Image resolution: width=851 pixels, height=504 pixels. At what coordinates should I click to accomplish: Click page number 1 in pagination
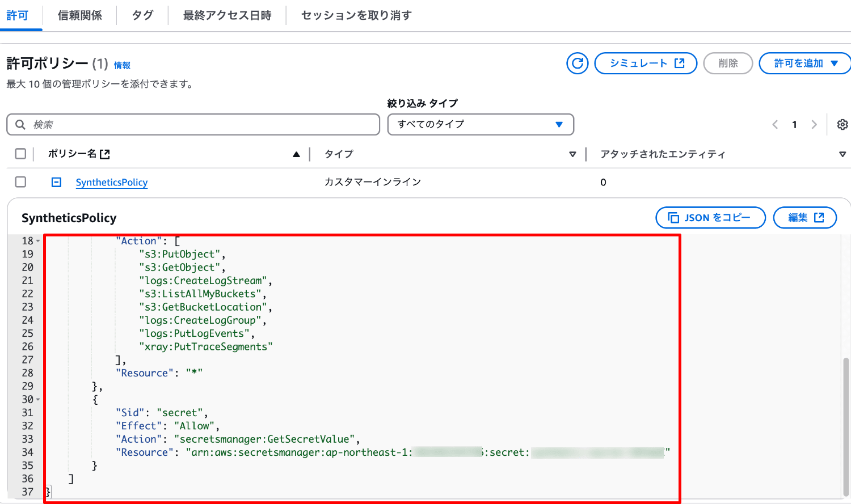794,125
